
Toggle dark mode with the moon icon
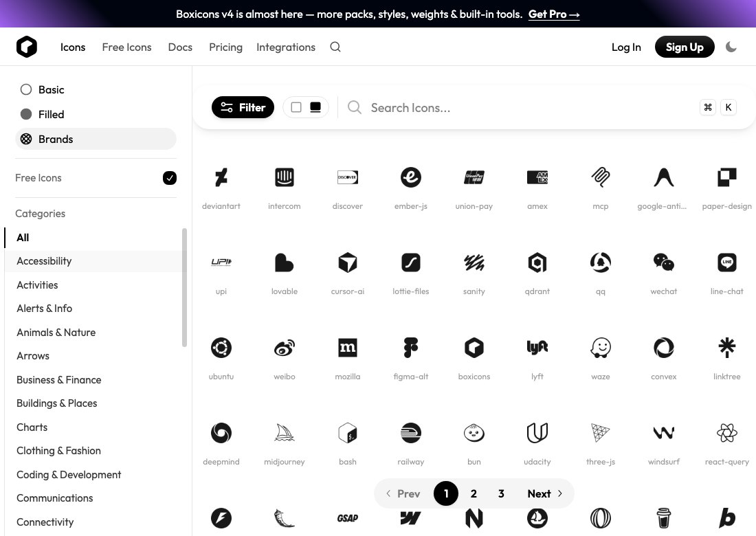tap(731, 47)
